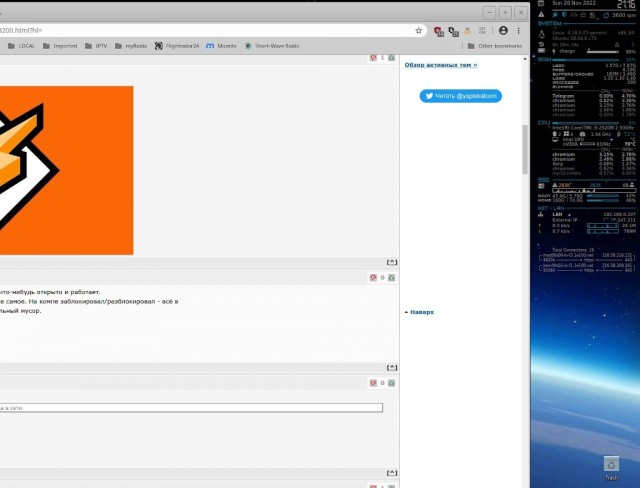Screen dimensions: 640x488
Task: Open the dark D extension with badge
Action: 453,31
